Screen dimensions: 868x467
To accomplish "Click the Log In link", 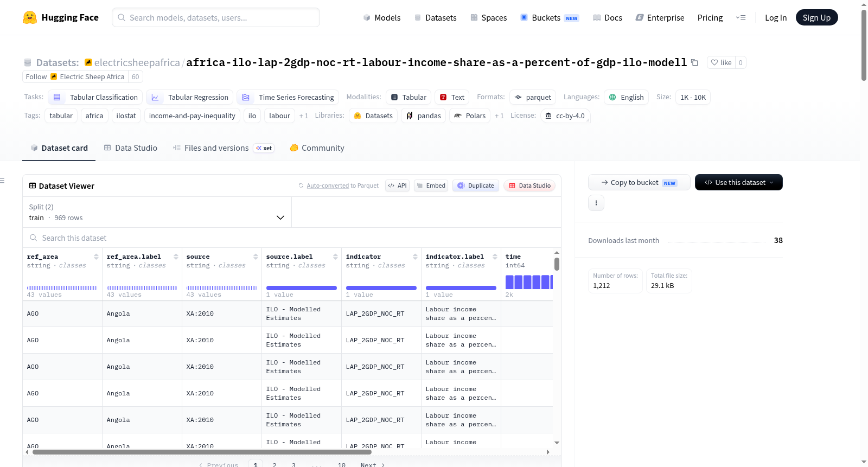I will click(x=776, y=17).
